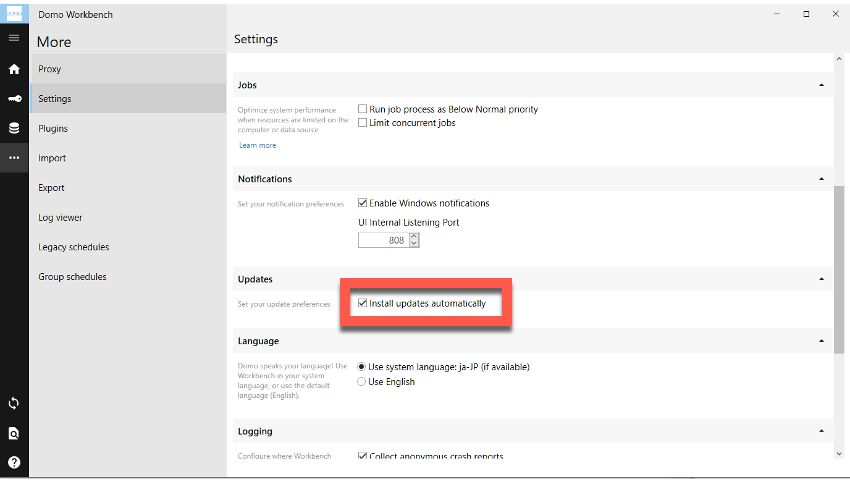Image resolution: width=850 pixels, height=480 pixels.
Task: Go to the Export page
Action: click(x=128, y=188)
